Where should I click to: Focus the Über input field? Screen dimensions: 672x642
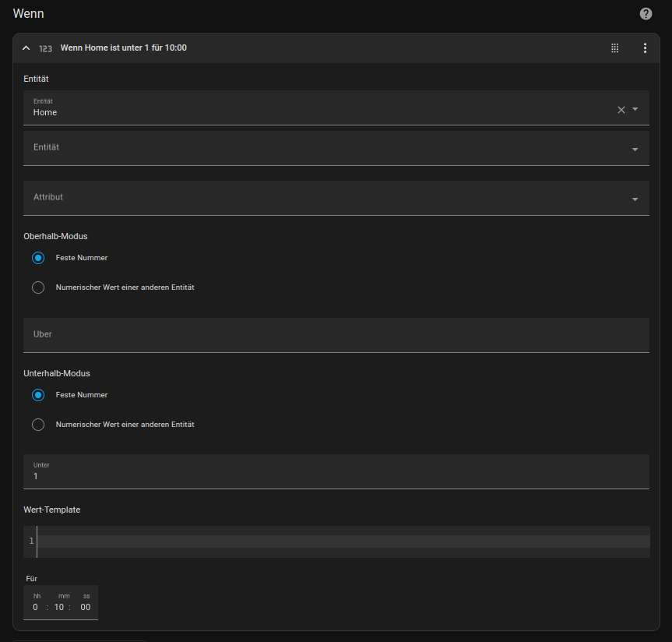tap(336, 335)
